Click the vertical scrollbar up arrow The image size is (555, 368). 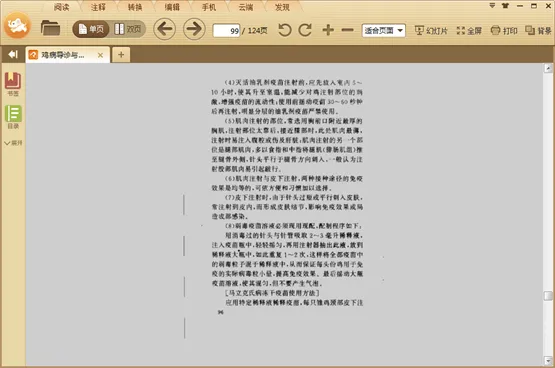pos(548,68)
